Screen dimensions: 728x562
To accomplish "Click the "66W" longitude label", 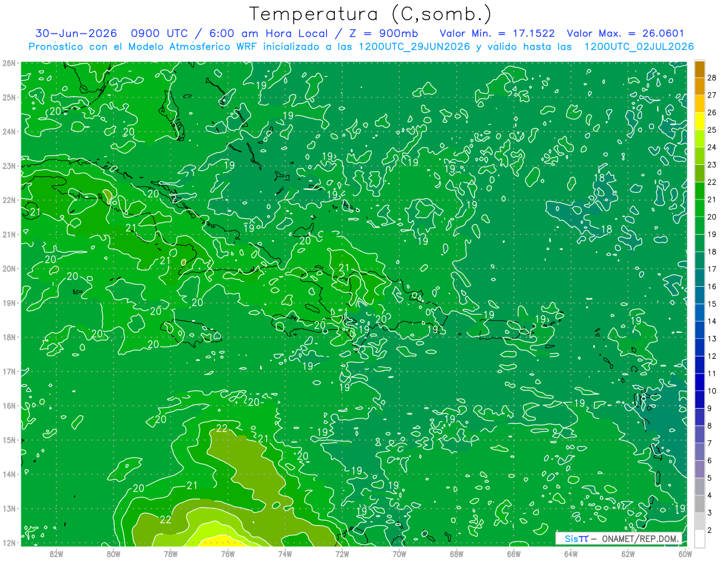I will coord(514,553).
